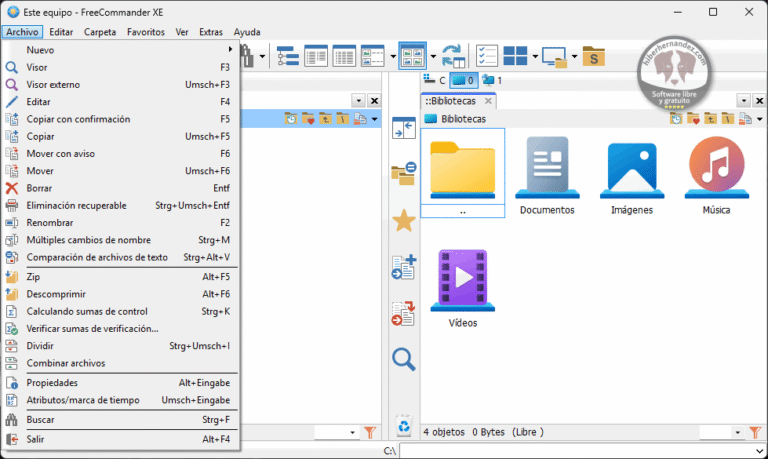The height and width of the screenshot is (459, 768).
Task: Click copy path icon in right panel
Action: (x=744, y=119)
